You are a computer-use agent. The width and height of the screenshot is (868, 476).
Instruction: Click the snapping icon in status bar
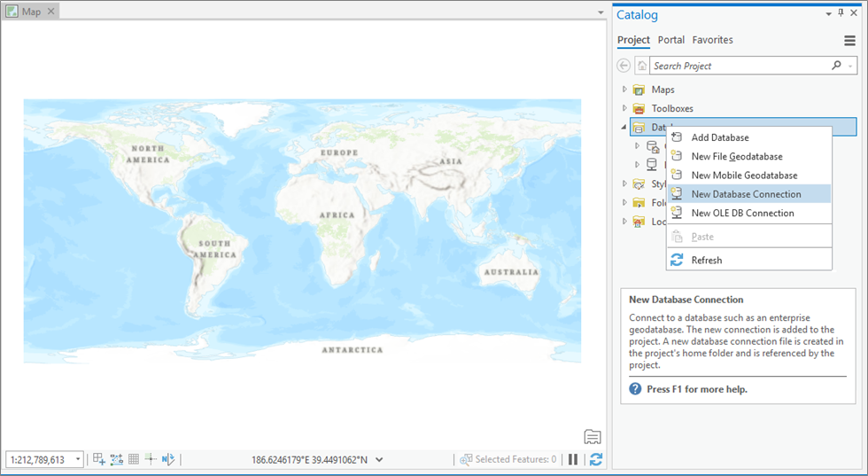tap(116, 459)
